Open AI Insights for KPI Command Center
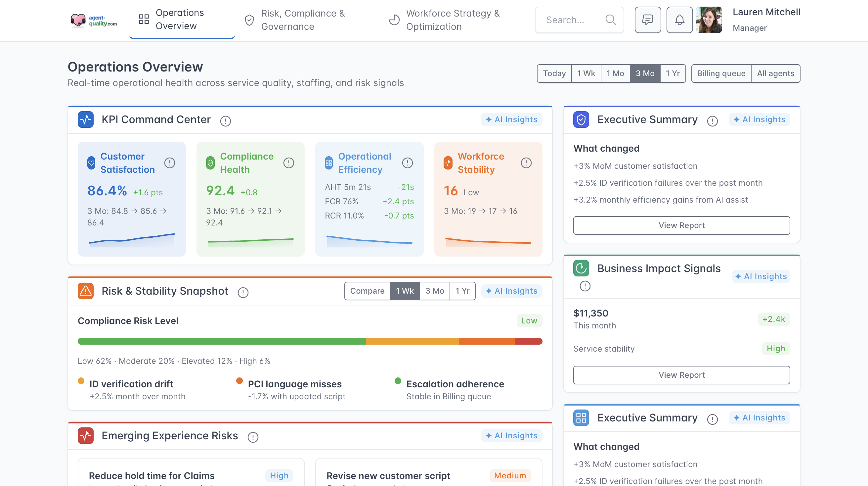 [511, 120]
